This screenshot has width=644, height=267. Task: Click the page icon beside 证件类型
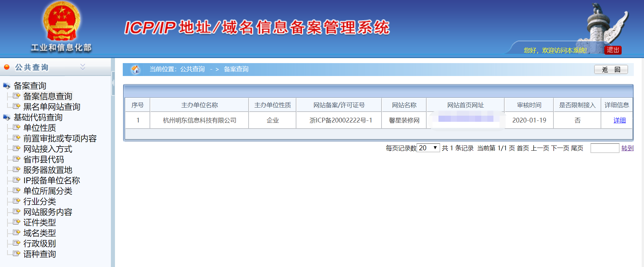(17, 222)
